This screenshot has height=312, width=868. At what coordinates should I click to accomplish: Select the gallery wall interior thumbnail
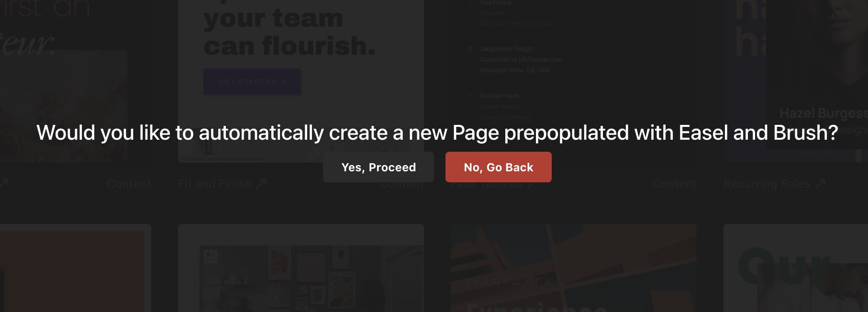(x=301, y=268)
